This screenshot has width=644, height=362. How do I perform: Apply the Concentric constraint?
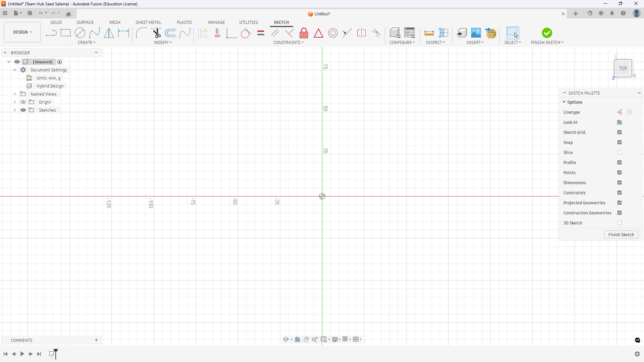tap(333, 33)
